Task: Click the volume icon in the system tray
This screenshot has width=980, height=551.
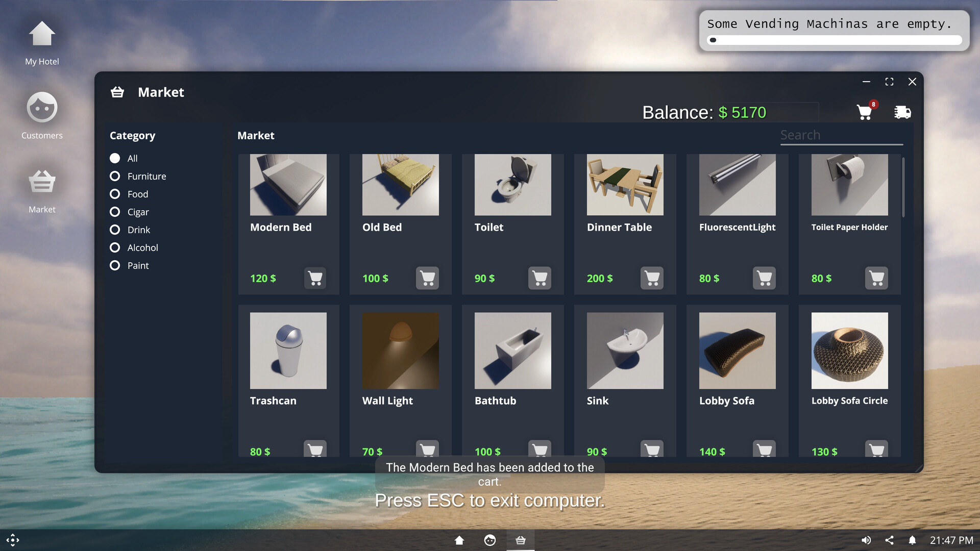Action: tap(866, 540)
